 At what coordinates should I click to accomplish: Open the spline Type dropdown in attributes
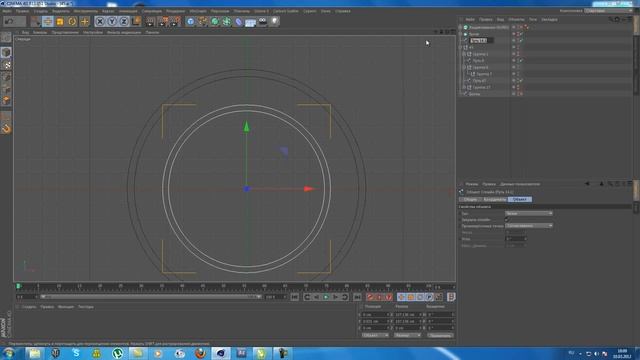pos(529,213)
